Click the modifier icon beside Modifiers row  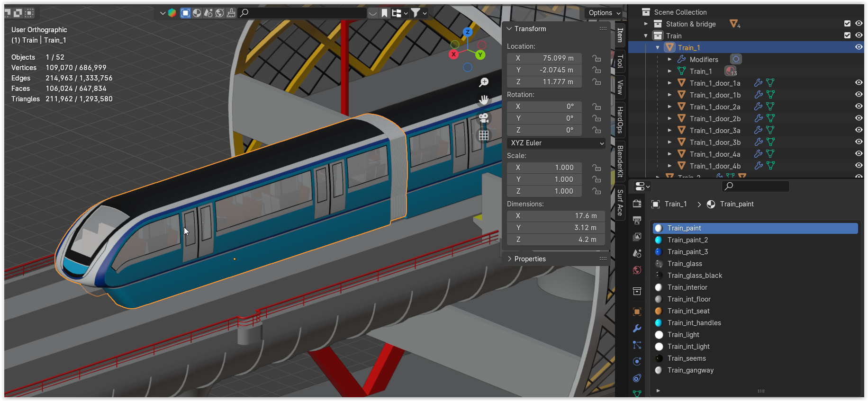click(x=736, y=59)
